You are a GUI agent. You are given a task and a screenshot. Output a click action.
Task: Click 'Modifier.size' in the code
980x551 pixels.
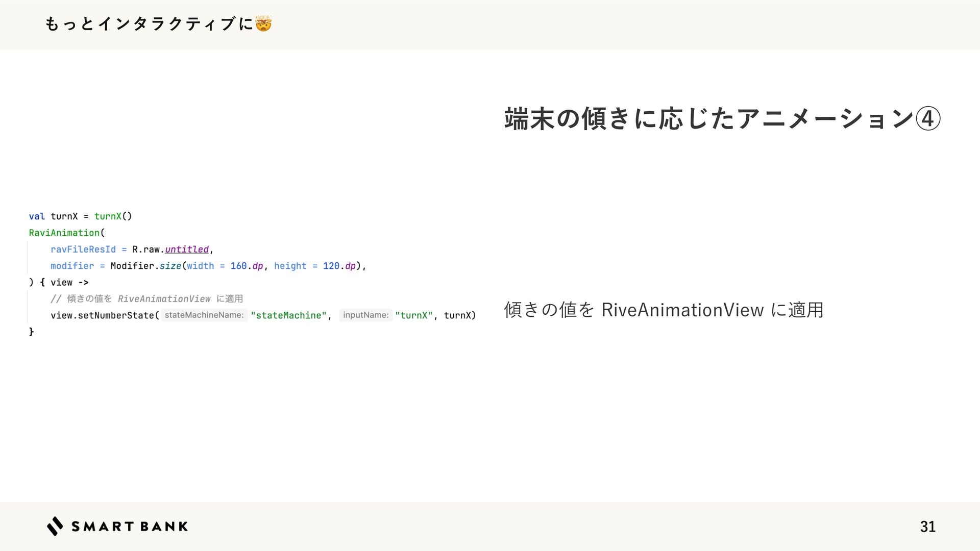coord(145,266)
